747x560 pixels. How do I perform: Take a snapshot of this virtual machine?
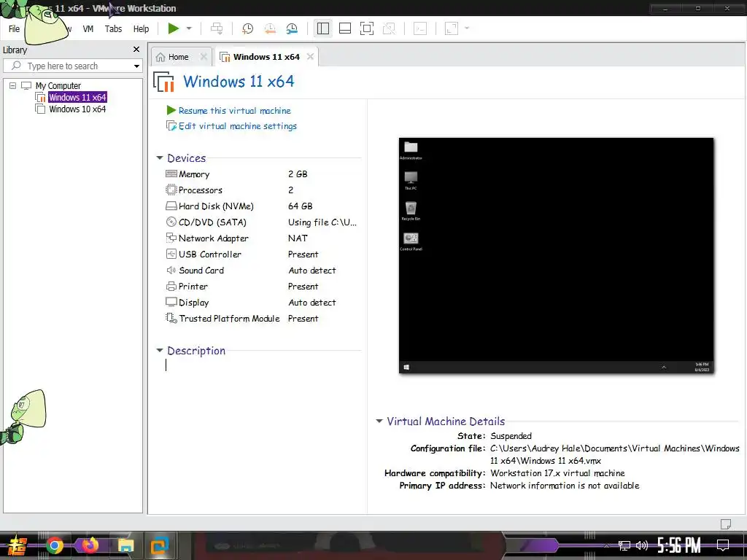(247, 28)
